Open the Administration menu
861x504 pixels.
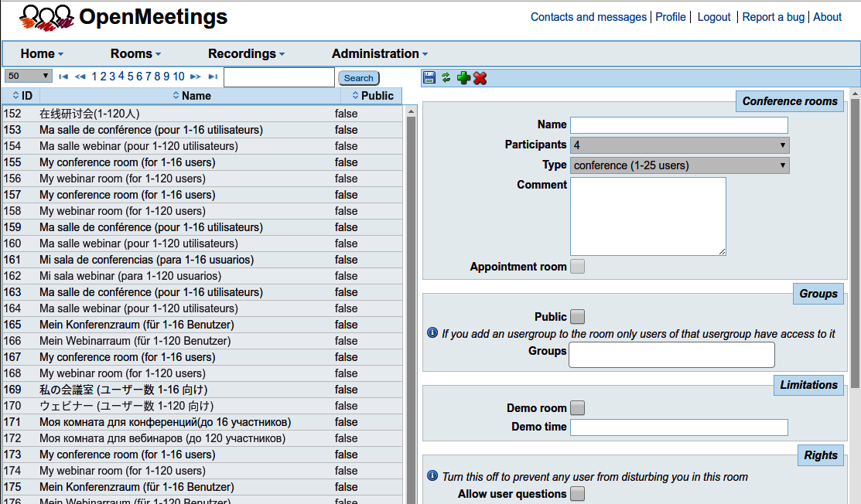point(379,54)
